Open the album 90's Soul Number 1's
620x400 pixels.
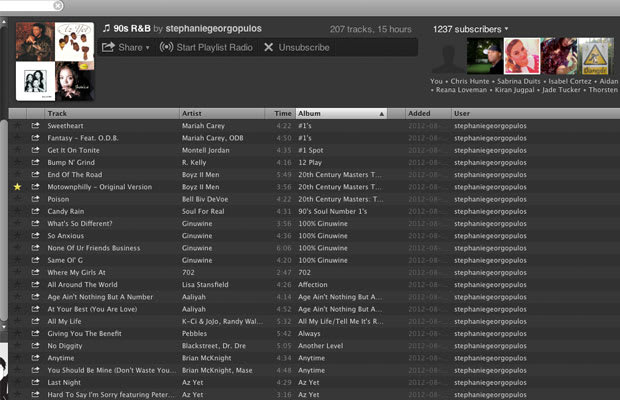coord(333,211)
